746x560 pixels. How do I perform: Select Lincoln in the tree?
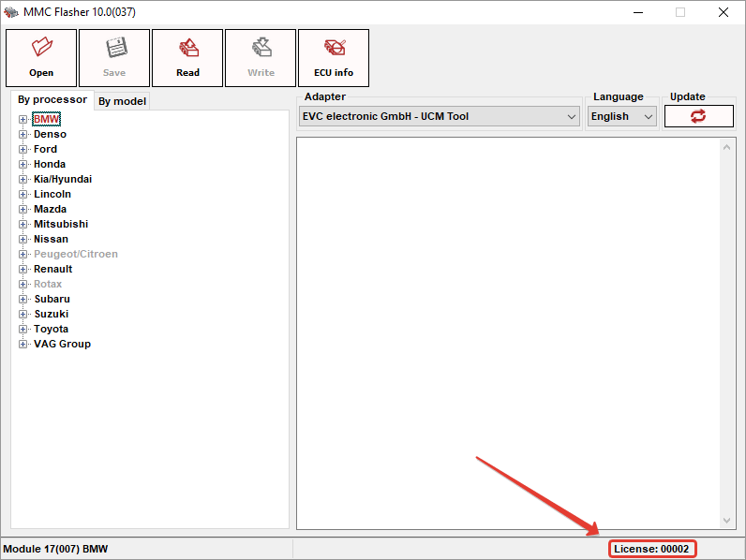[52, 194]
